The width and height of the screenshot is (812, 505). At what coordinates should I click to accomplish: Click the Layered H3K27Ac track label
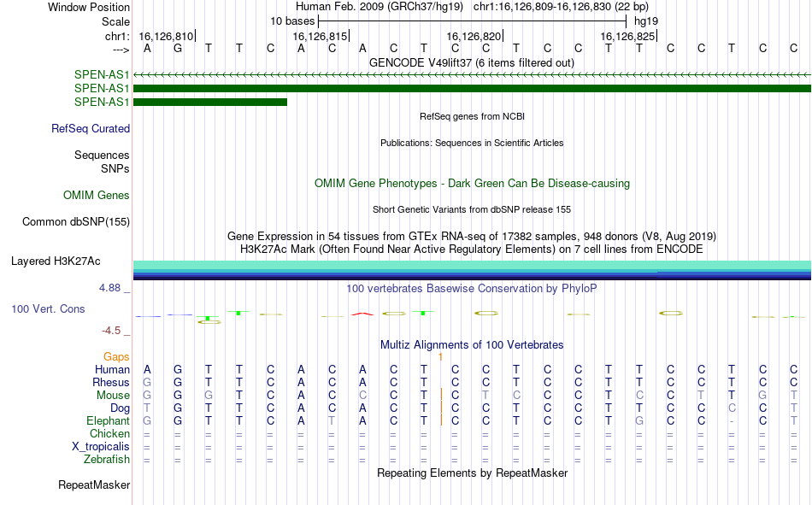(56, 261)
